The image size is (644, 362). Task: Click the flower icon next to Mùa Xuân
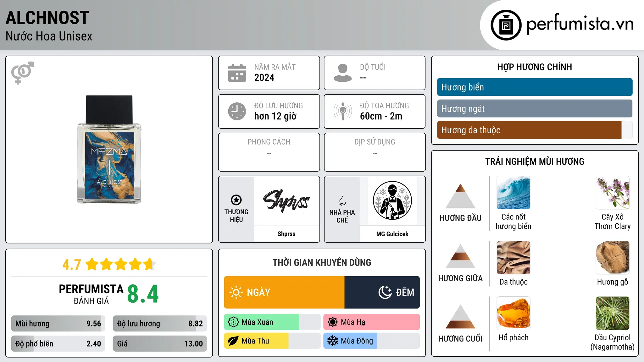pyautogui.click(x=233, y=322)
